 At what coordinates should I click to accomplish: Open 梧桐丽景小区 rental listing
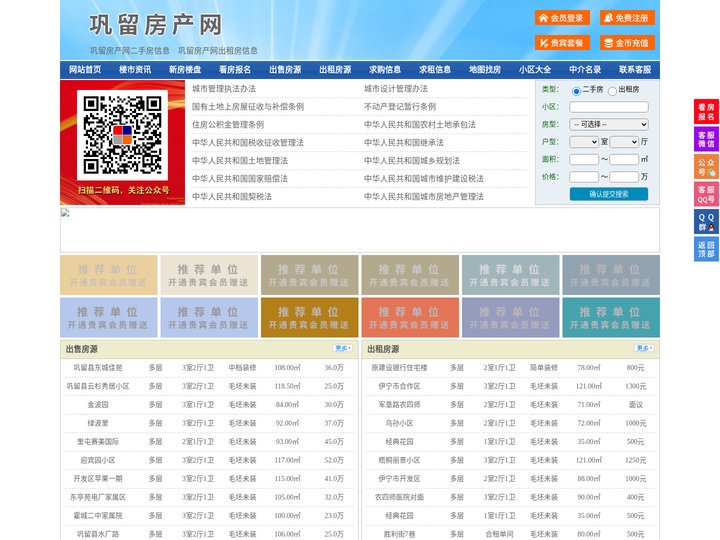click(399, 460)
